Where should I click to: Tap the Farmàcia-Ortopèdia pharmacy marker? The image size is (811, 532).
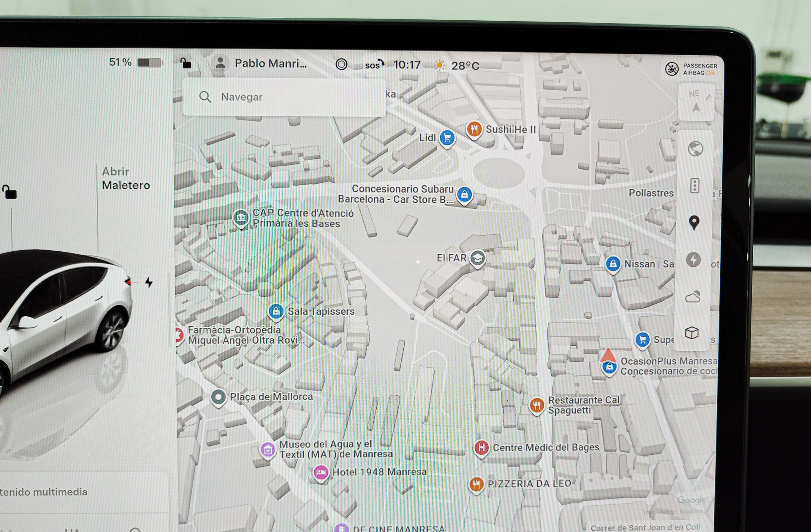coord(179,336)
